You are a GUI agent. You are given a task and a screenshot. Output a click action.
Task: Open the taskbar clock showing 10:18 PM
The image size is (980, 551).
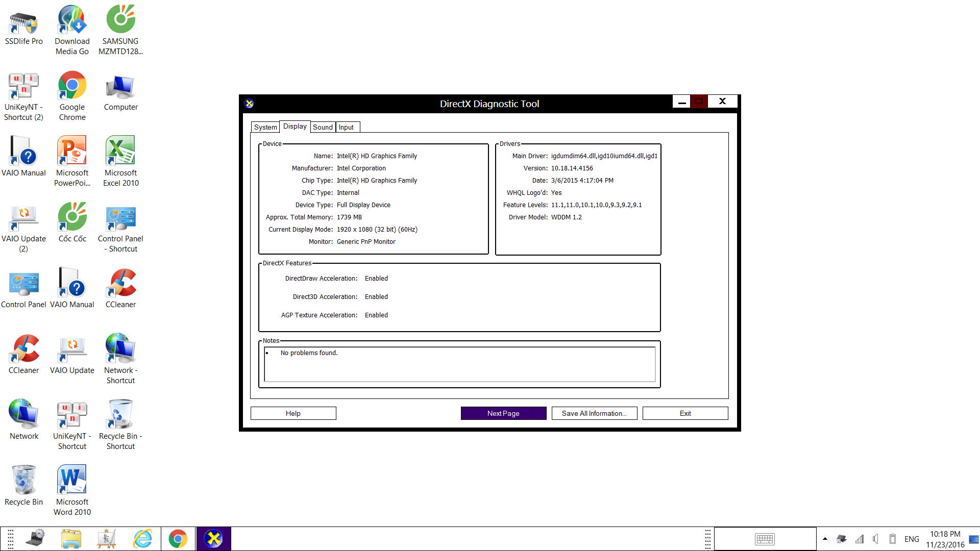point(945,539)
